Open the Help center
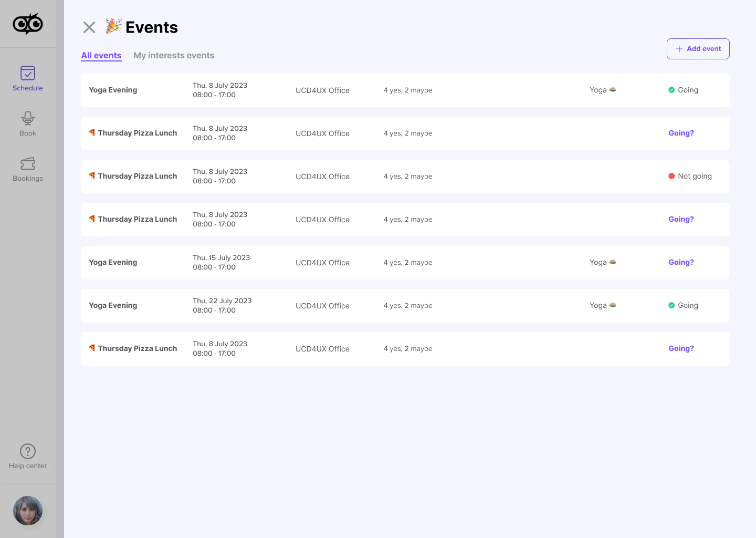 point(28,457)
